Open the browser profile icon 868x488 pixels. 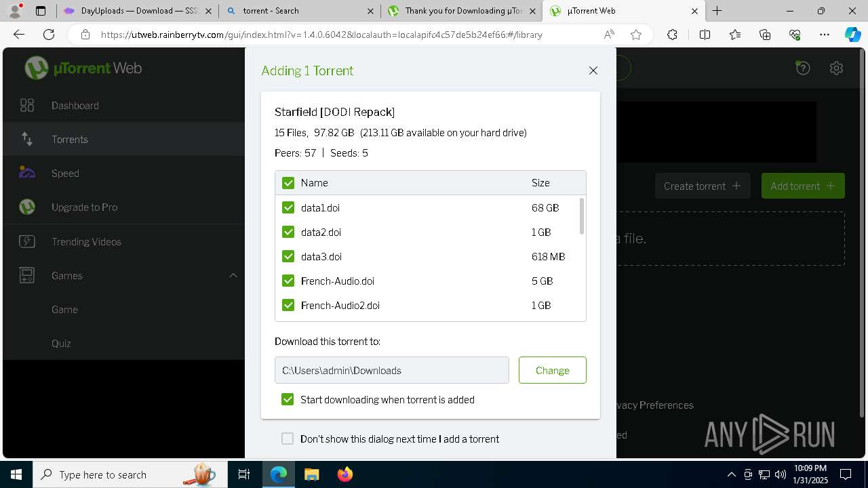click(15, 11)
